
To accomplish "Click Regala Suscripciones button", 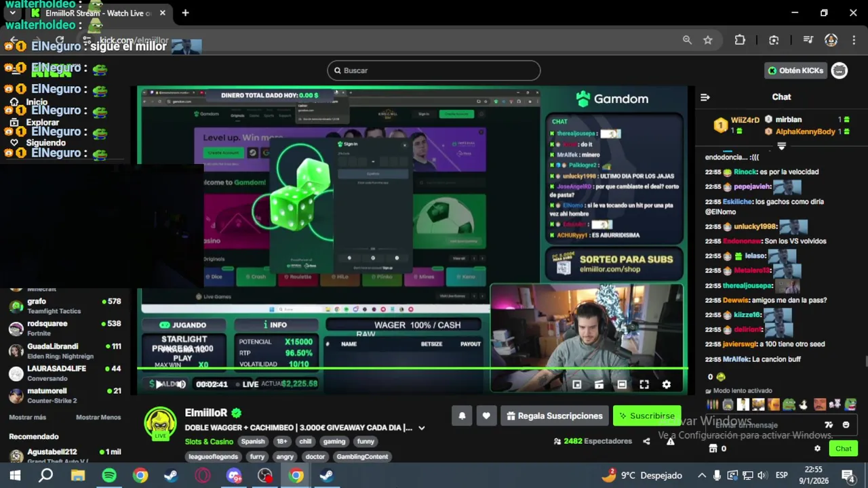I will [x=554, y=416].
